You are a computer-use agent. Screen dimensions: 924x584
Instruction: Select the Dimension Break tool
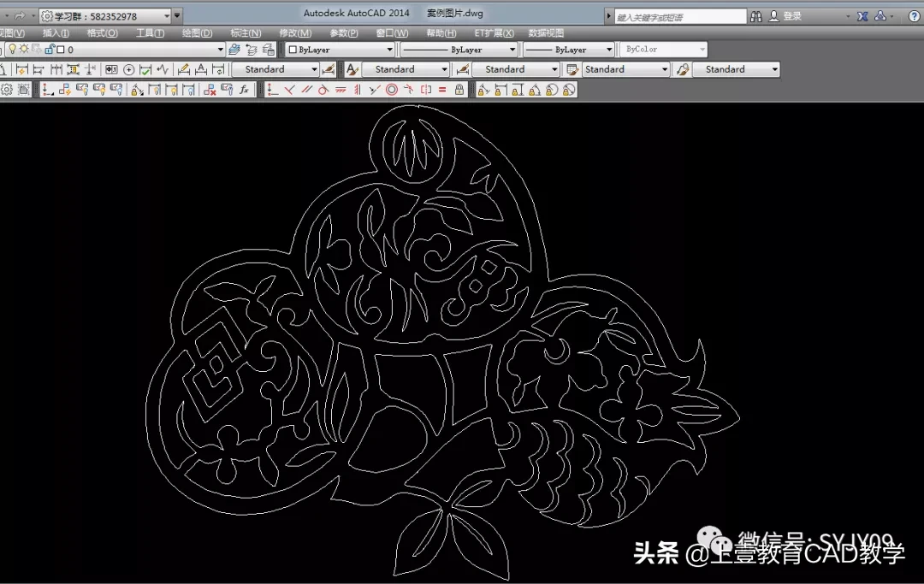[90, 69]
